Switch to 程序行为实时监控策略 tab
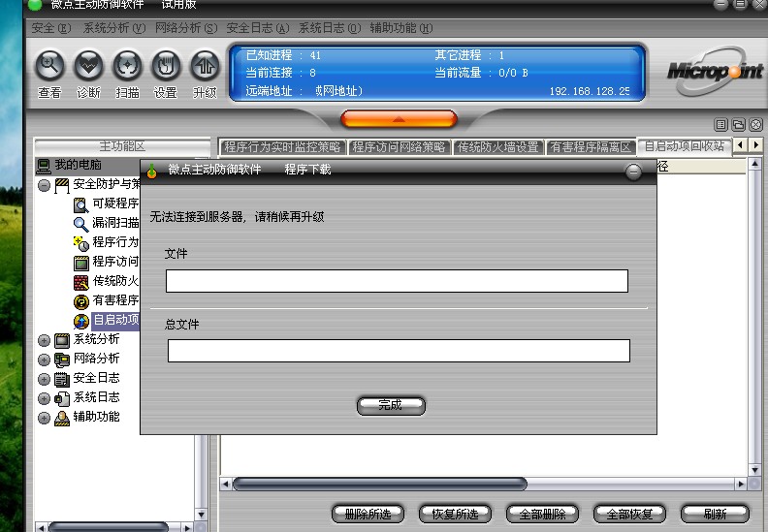 (282, 147)
